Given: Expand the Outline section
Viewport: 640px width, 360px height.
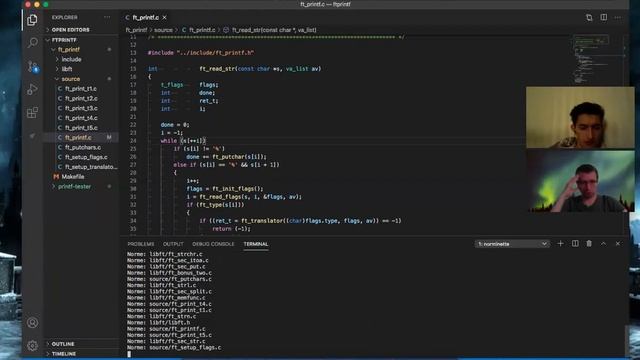Looking at the screenshot, I should (x=63, y=344).
